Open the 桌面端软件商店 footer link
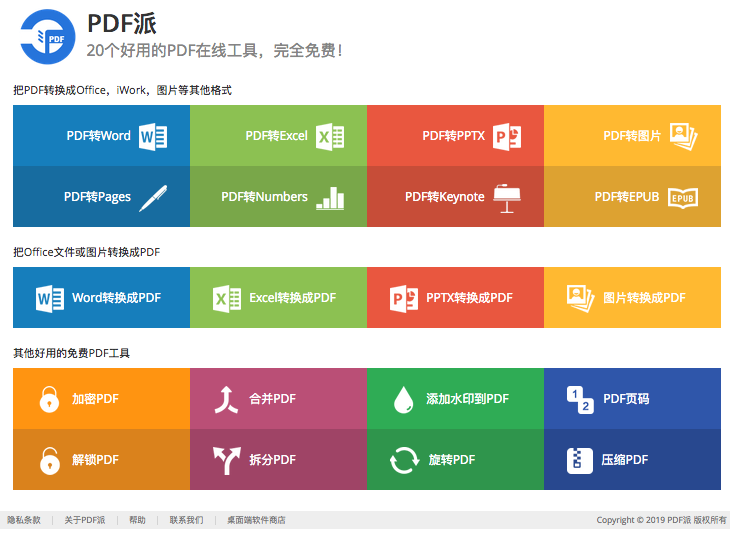The width and height of the screenshot is (730, 540). pyautogui.click(x=257, y=520)
